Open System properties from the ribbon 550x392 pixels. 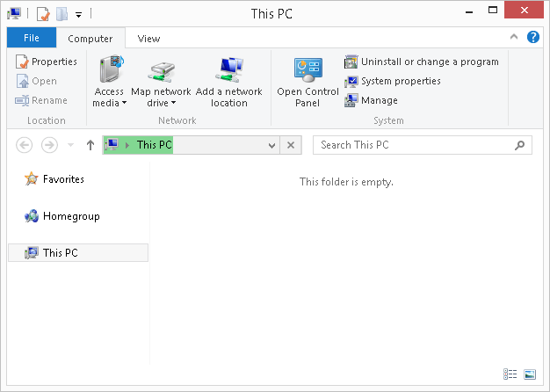[392, 81]
